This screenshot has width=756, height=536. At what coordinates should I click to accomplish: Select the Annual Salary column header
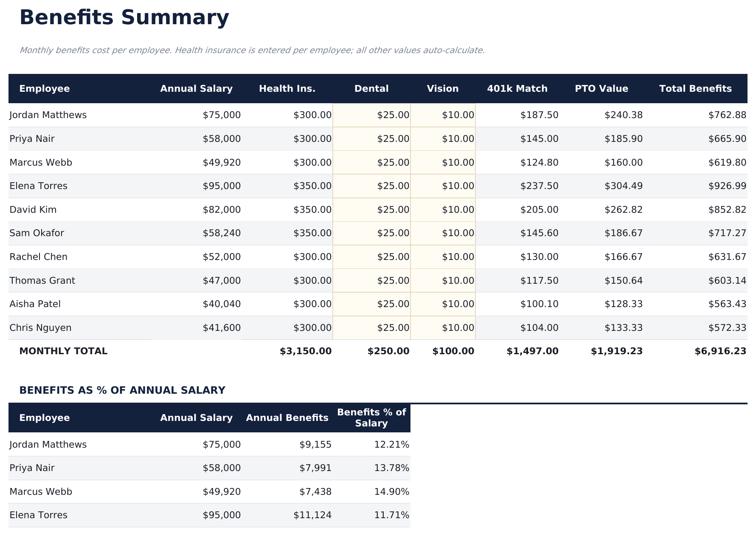coord(196,88)
